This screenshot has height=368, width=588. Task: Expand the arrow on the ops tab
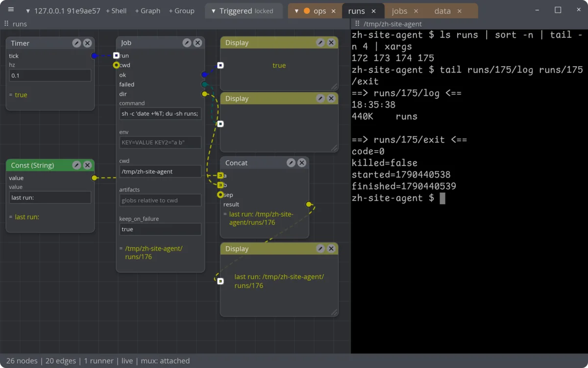[x=296, y=11]
